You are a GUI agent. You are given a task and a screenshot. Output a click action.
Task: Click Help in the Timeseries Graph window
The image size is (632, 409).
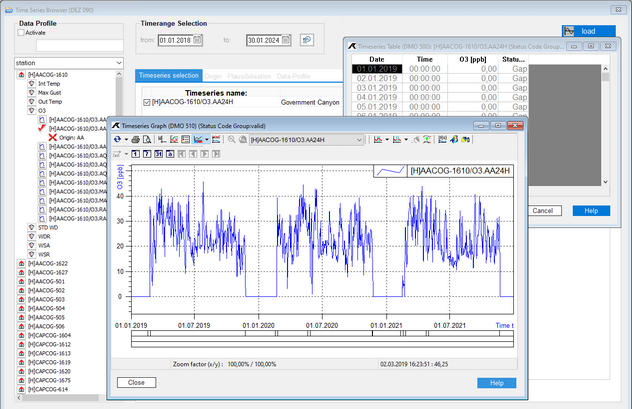(497, 383)
